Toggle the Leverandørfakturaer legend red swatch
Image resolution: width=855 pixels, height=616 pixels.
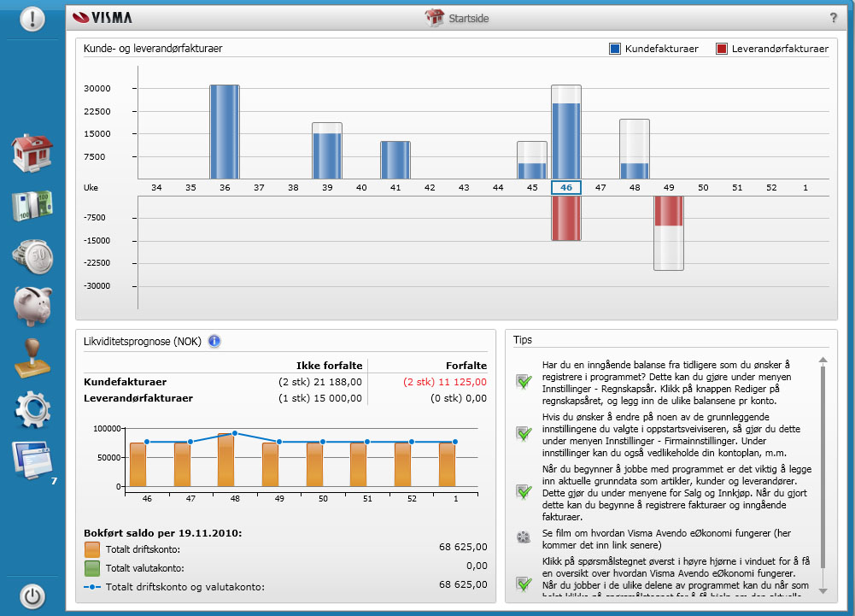click(722, 49)
